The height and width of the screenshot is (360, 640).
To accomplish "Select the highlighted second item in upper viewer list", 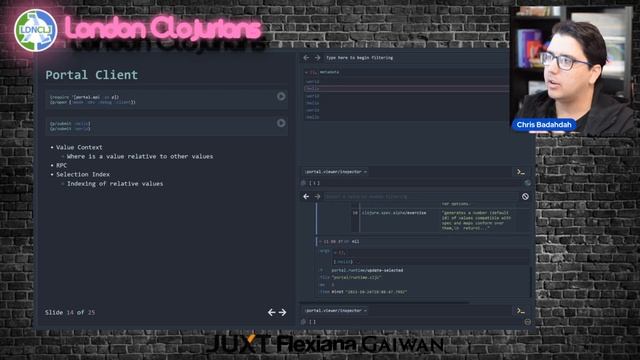I will click(406, 88).
